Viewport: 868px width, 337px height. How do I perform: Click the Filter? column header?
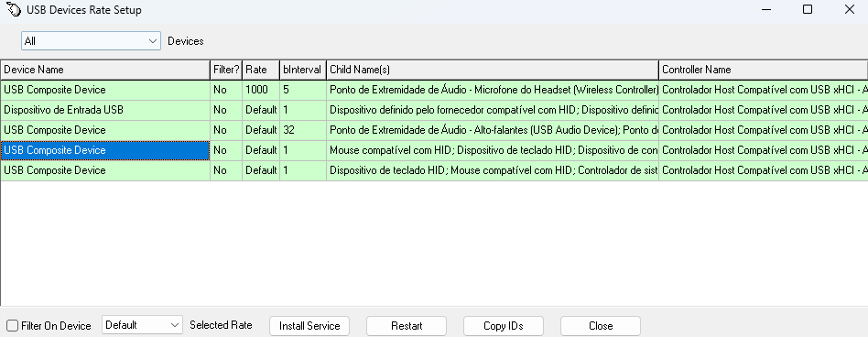pyautogui.click(x=226, y=70)
